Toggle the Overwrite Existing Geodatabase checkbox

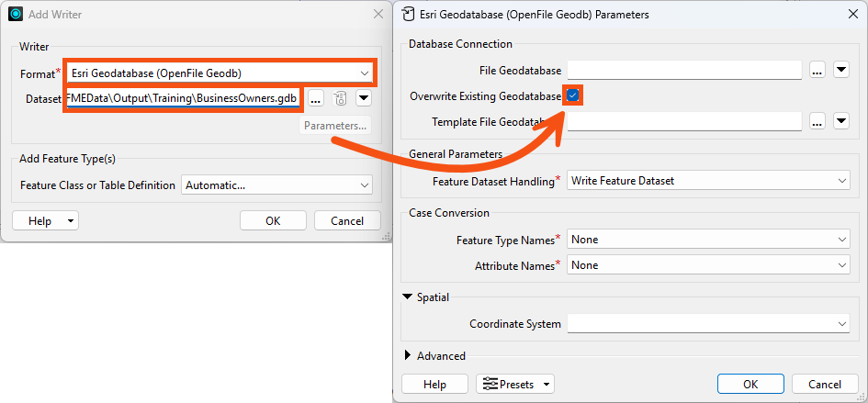pos(573,96)
